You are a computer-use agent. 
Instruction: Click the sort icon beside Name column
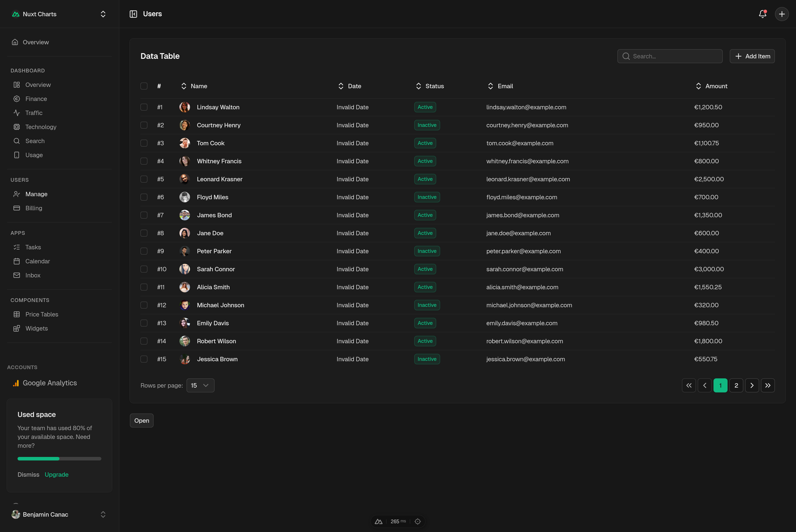tap(184, 86)
